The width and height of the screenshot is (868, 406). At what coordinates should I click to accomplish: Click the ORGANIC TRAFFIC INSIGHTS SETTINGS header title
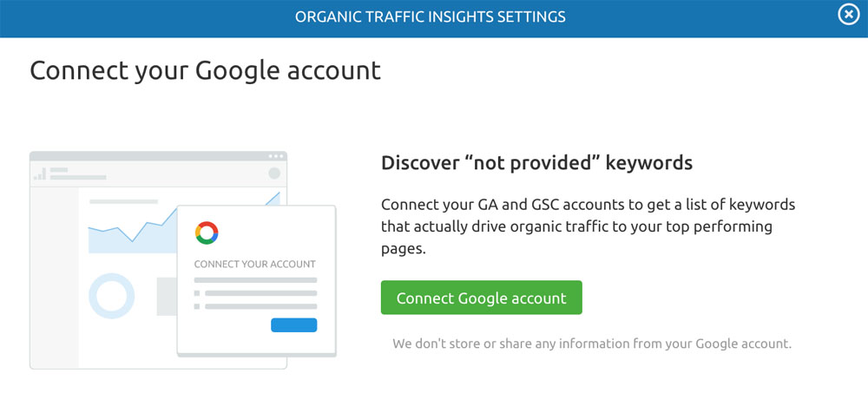(x=431, y=16)
